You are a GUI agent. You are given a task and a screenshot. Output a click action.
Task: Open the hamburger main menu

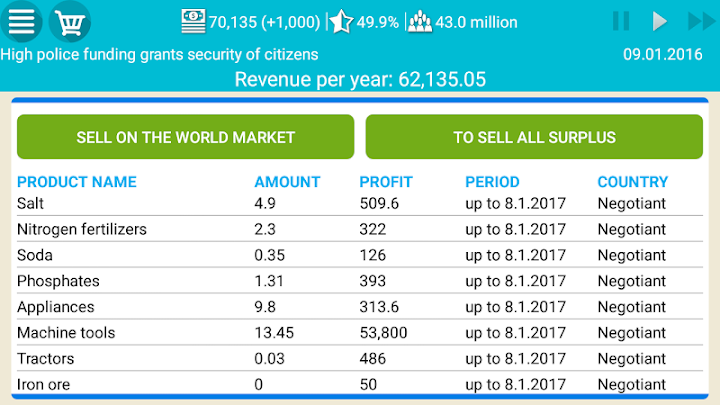pos(22,21)
